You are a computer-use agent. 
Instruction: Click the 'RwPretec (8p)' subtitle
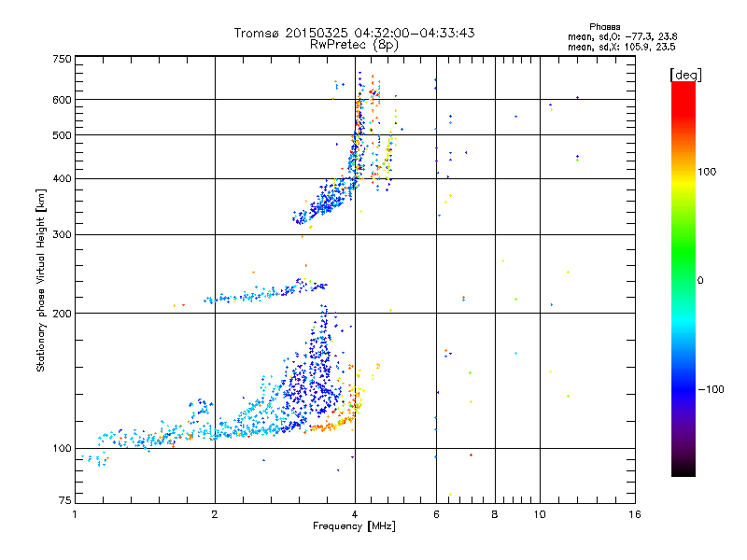tap(354, 45)
